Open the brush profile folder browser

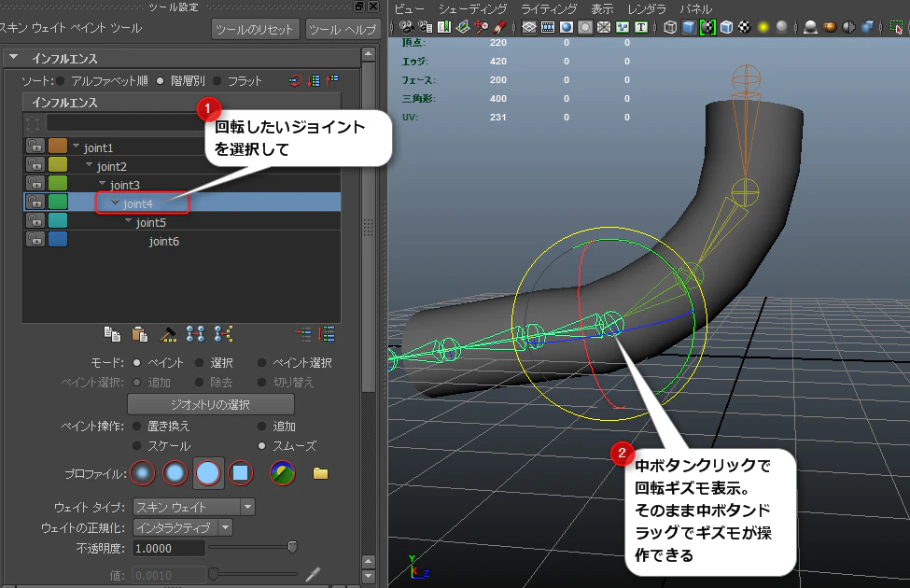(x=320, y=473)
